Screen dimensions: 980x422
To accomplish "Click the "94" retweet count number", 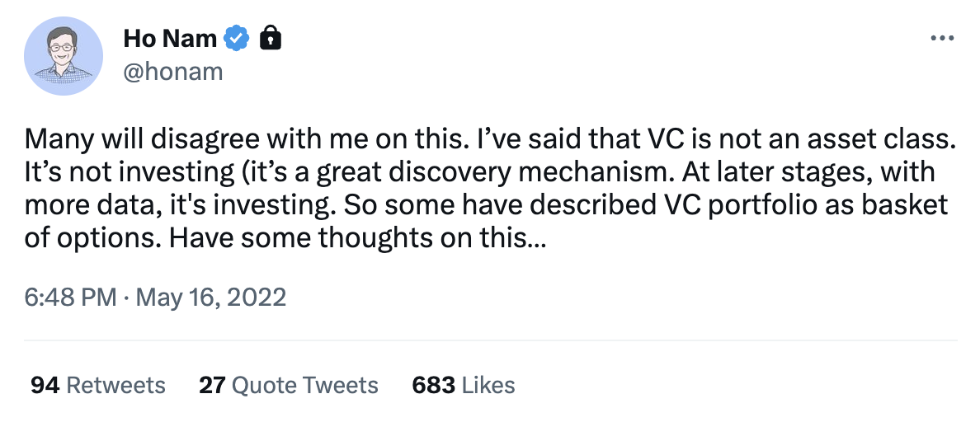I will (x=45, y=385).
